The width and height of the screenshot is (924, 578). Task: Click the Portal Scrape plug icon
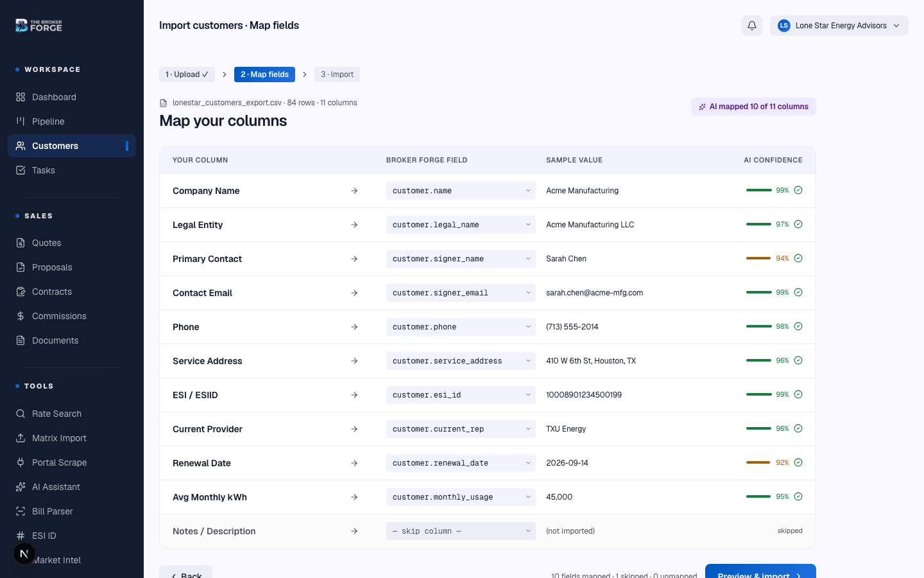click(x=21, y=462)
